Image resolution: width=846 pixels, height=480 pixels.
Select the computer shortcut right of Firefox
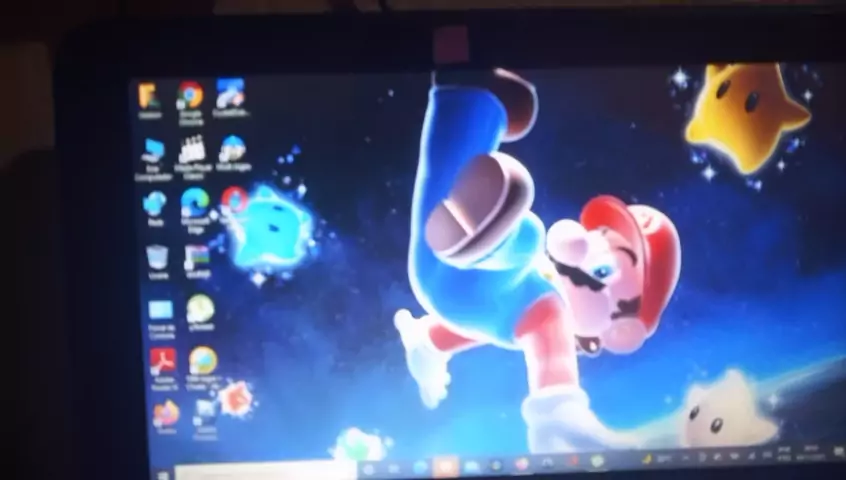[x=205, y=412]
